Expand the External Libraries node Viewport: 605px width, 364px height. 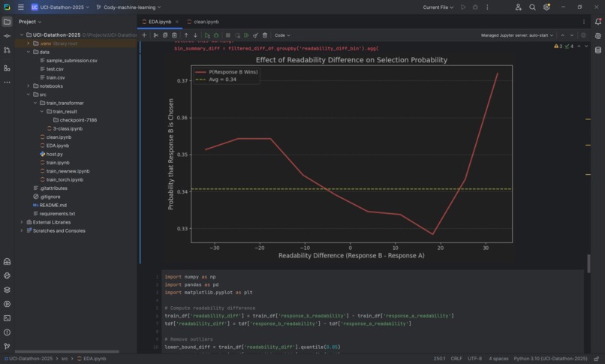[22, 222]
